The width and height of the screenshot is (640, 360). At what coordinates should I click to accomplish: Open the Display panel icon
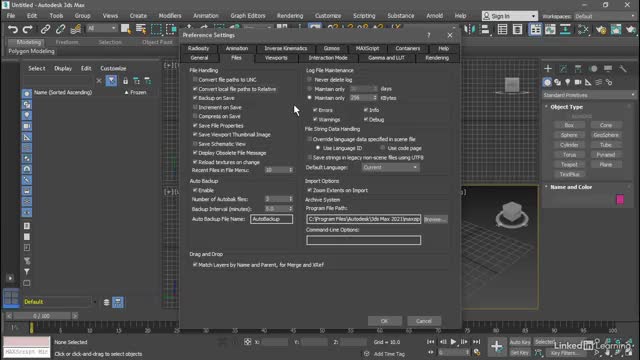(608, 69)
